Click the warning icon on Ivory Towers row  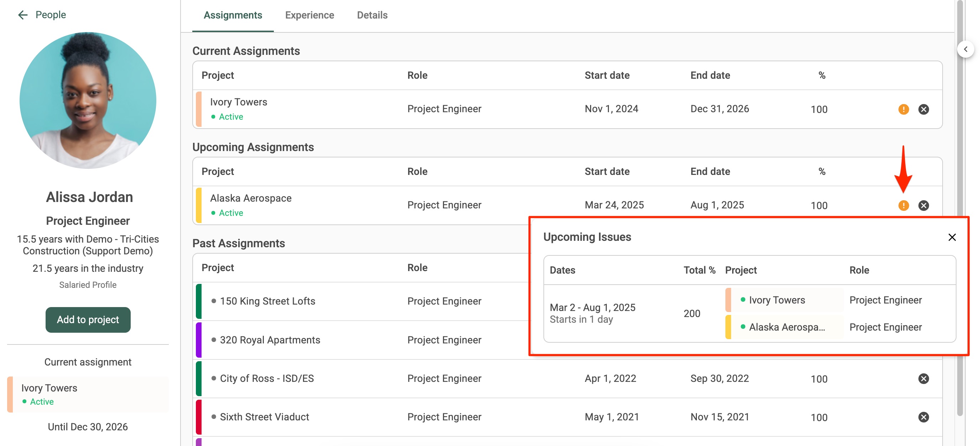click(903, 110)
